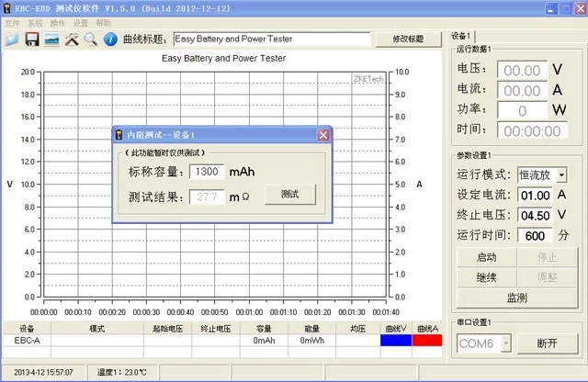
Task: Click the 测试结果 field showing 27.7
Action: [x=207, y=197]
